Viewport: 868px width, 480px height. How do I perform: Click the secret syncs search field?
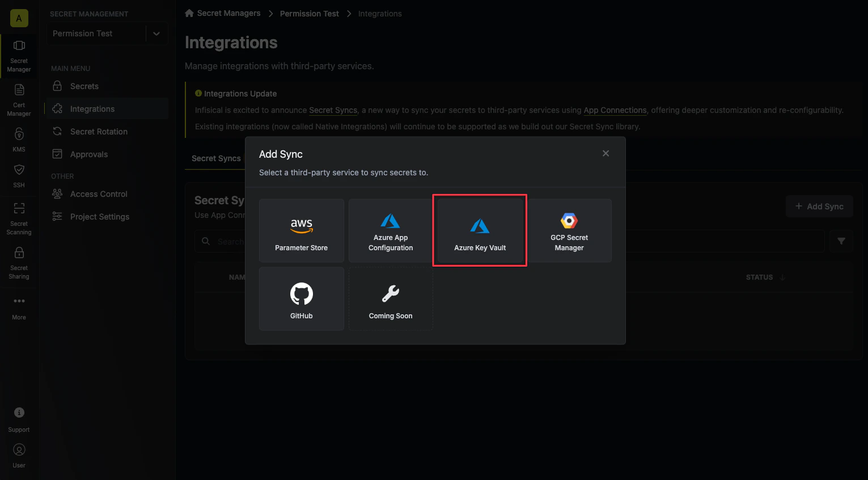tap(509, 241)
